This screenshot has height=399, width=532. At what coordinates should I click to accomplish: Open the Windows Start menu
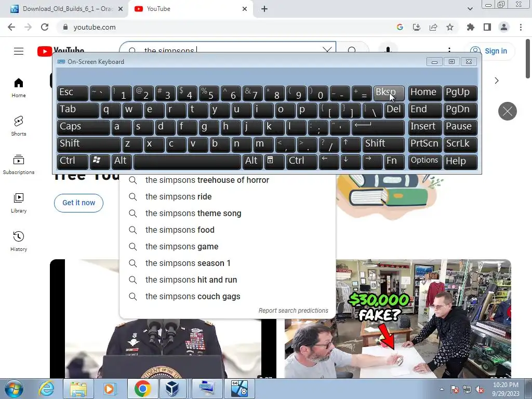14,389
